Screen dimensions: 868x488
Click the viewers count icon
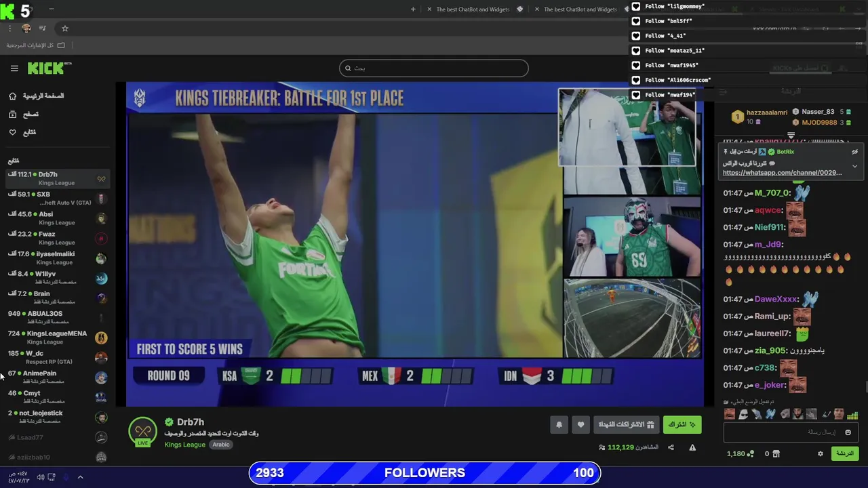pos(602,447)
